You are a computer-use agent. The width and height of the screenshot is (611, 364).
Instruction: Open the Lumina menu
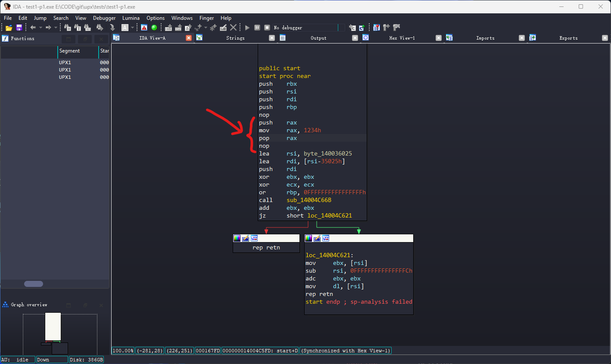pos(131,18)
